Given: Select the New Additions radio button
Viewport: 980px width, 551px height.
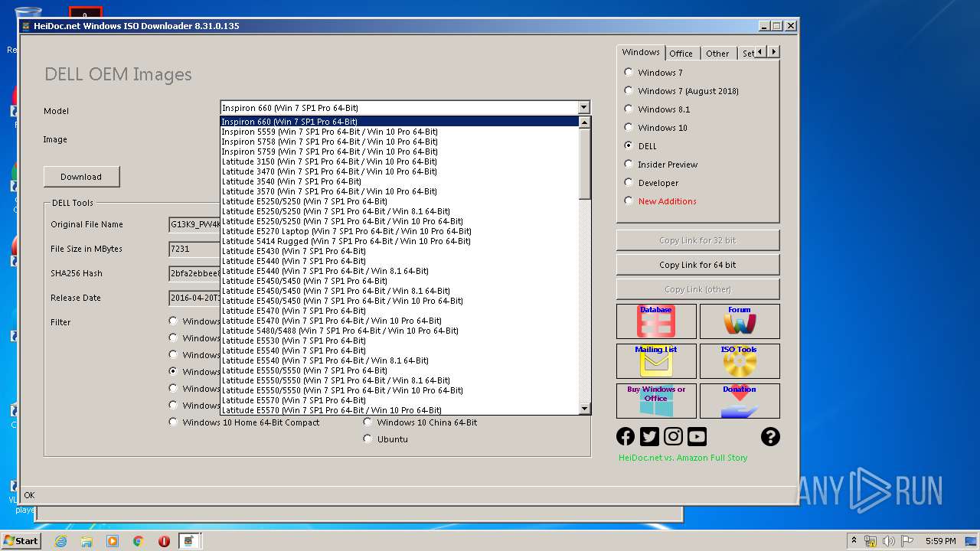Looking at the screenshot, I should click(x=629, y=201).
